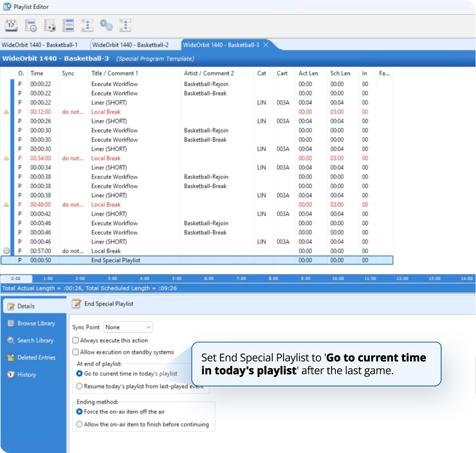Click the clock icon on 00:57:00 row
476x453 pixels.
coord(6,251)
